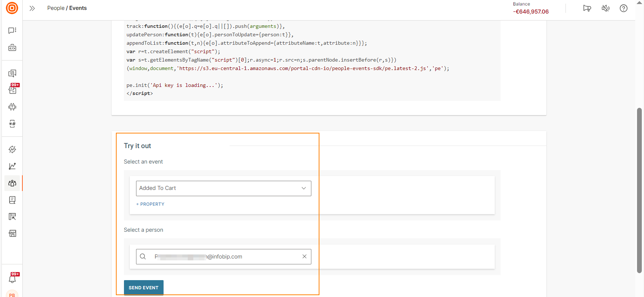The height and width of the screenshot is (297, 644).
Task: Click the page vertical scrollbar
Action: (x=639, y=190)
